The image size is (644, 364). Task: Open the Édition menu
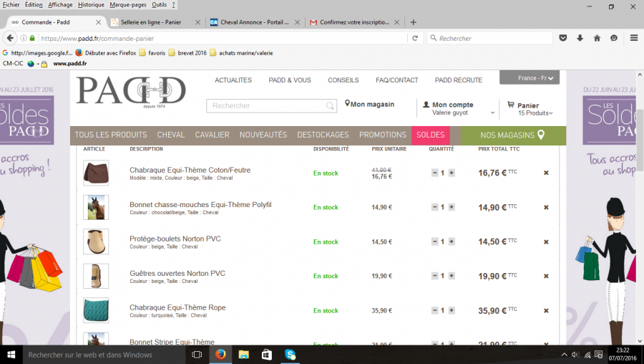tap(34, 4)
